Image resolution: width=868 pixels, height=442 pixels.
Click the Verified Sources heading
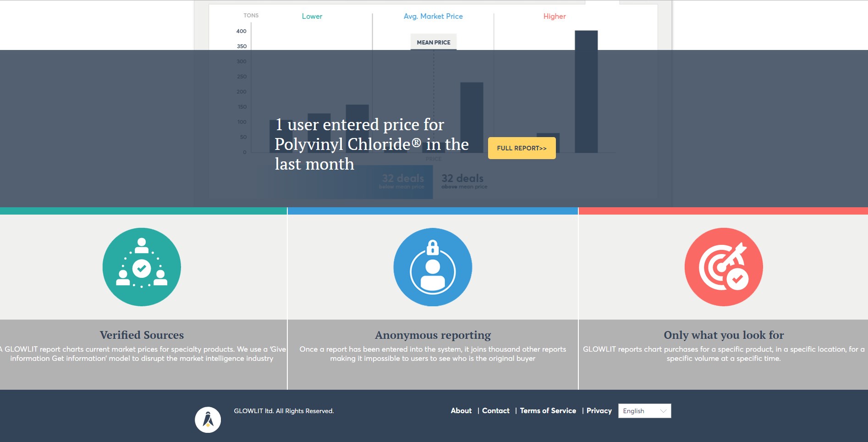click(142, 335)
